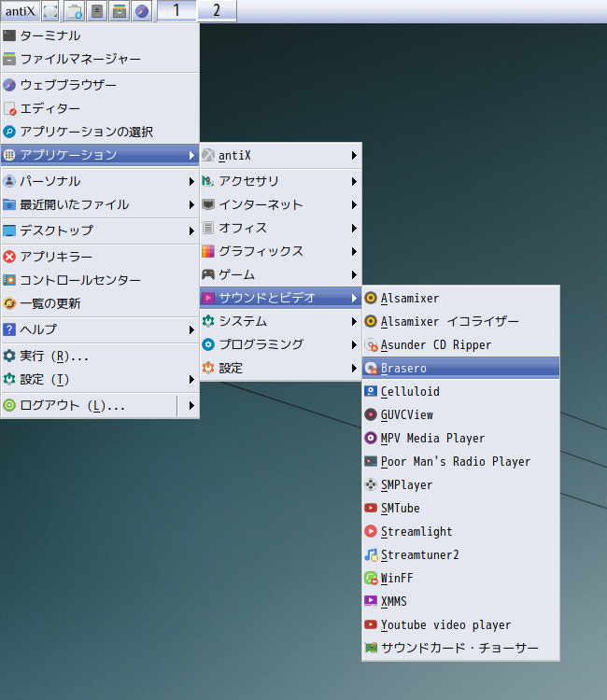Click the 実行 (R)... gear icon
The width and height of the screenshot is (607, 700).
click(9, 356)
